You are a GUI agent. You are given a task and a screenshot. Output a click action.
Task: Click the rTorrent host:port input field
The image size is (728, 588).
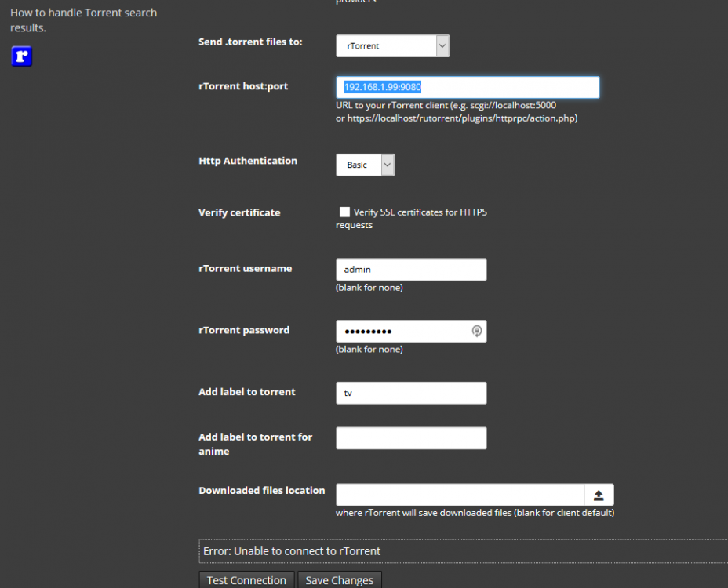[468, 87]
